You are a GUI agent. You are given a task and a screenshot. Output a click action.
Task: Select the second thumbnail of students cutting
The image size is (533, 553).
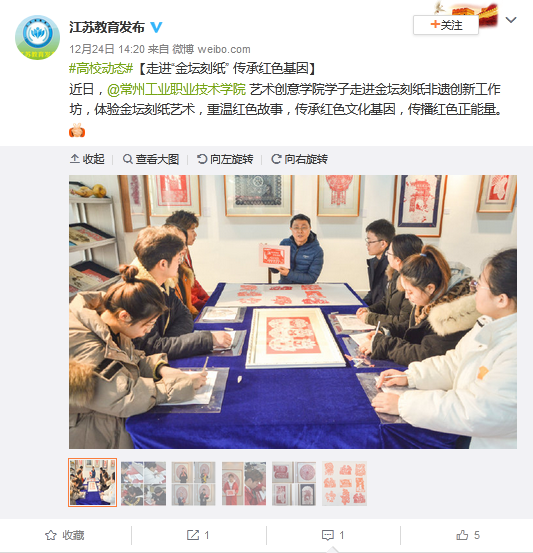(x=143, y=483)
